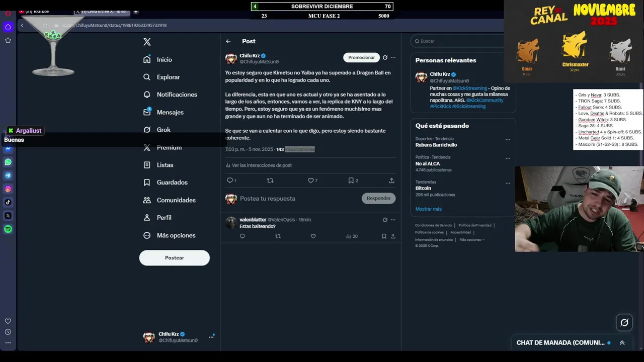
Task: Go to Inicio
Action: (158, 59)
